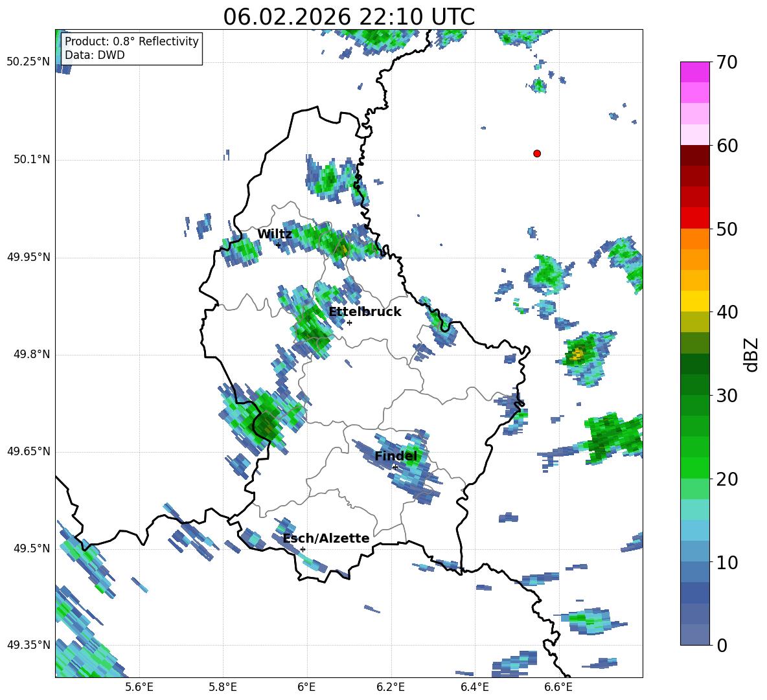Viewport: 767px width, 700px height.
Task: Click the 20 colorbar tick label
Action: click(x=726, y=479)
